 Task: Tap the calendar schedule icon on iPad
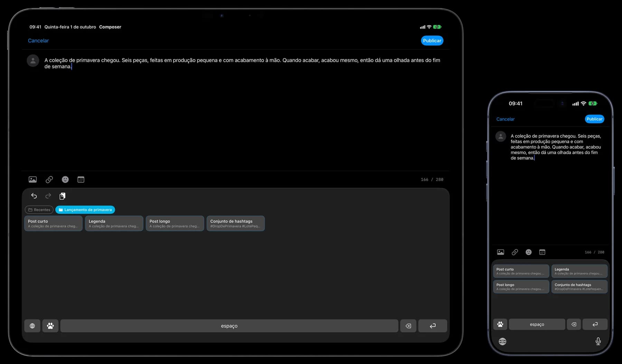[81, 180]
